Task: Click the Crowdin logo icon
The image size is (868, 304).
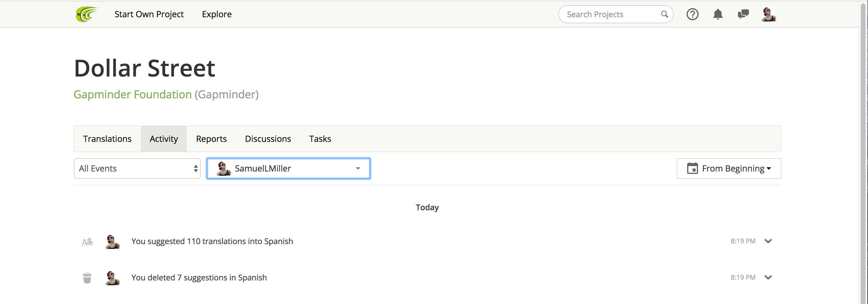Action: (86, 14)
